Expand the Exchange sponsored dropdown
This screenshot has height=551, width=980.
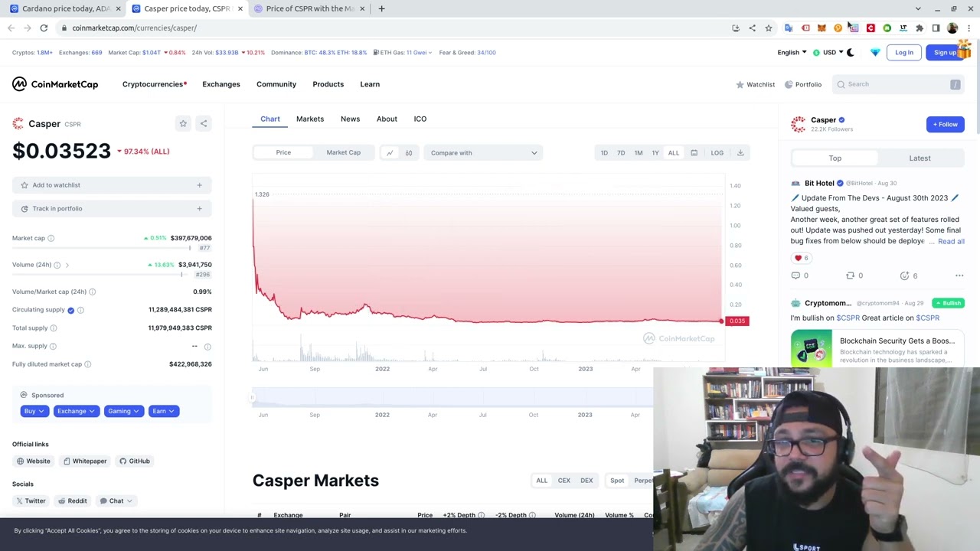click(x=76, y=411)
